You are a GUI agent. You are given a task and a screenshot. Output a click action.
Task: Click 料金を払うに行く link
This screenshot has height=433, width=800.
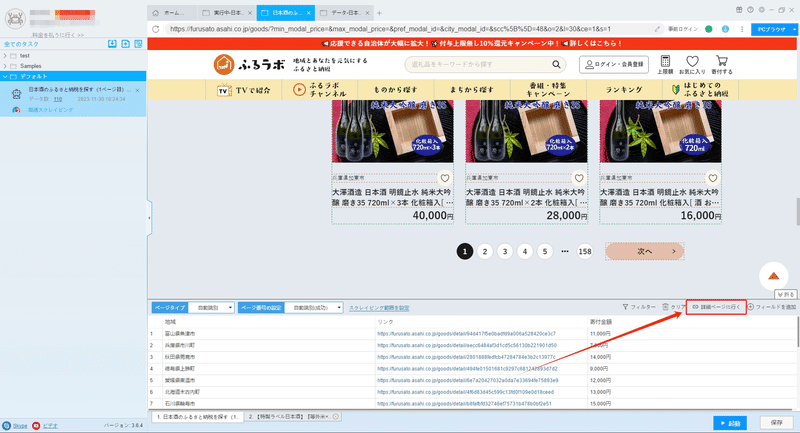pos(58,35)
